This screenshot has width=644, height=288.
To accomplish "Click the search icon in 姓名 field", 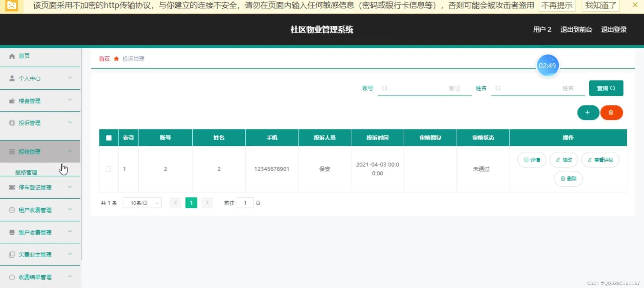I will [498, 88].
